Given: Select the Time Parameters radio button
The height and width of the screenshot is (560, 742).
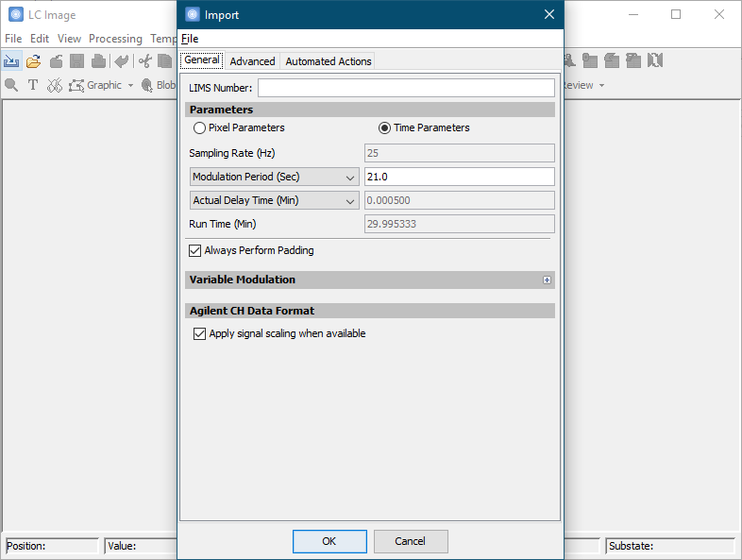Looking at the screenshot, I should click(384, 127).
